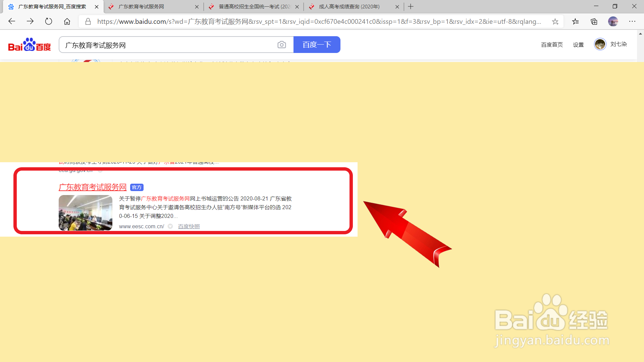The width and height of the screenshot is (644, 362).
Task: Click the result thumbnail image
Action: (x=85, y=213)
